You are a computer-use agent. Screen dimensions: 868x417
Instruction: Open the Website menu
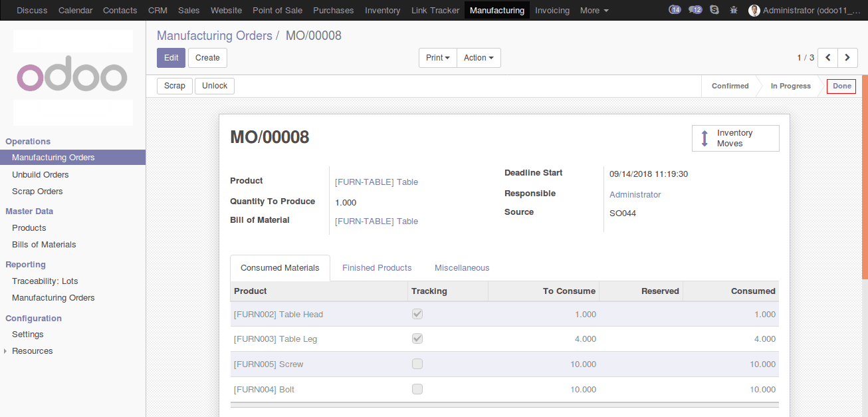coord(226,10)
